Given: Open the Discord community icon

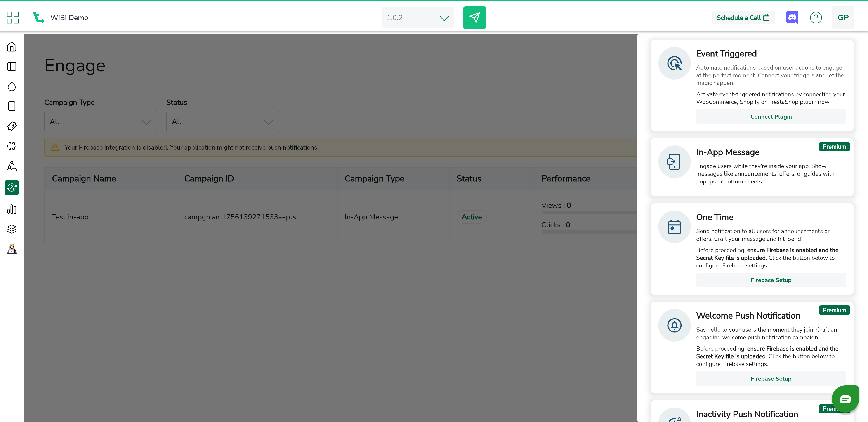Looking at the screenshot, I should click(792, 18).
